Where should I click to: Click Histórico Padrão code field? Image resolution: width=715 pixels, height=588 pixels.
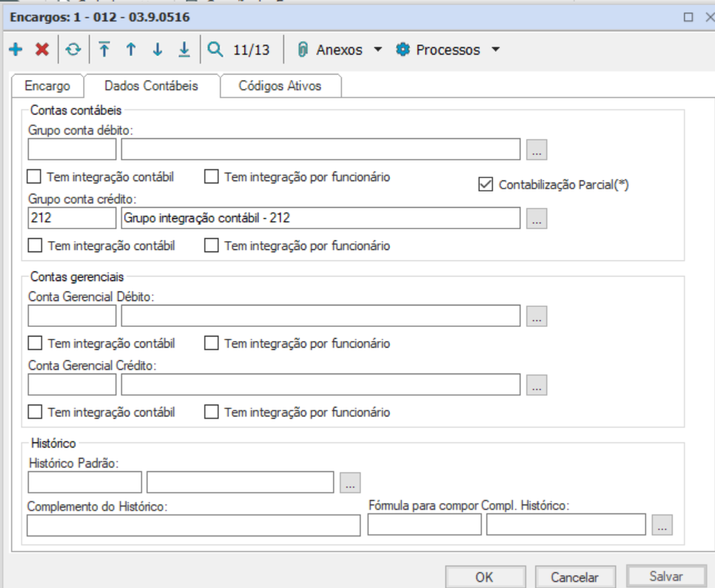(85, 482)
